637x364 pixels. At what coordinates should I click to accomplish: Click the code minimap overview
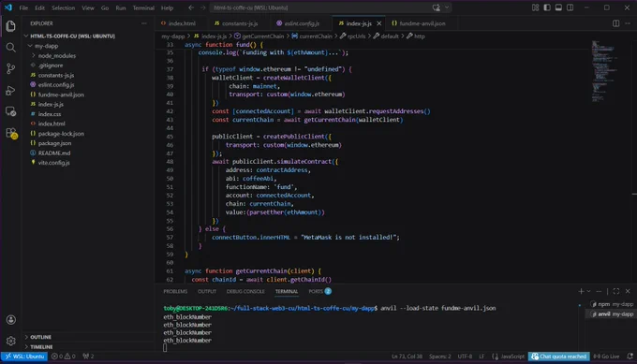[604, 71]
